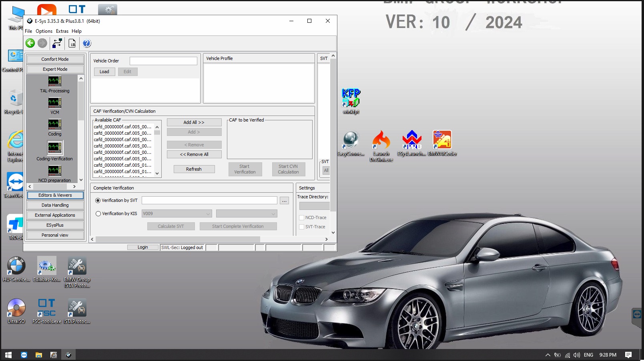Click the << Remove All button
Screen dimensions: 644x361
(x=194, y=154)
